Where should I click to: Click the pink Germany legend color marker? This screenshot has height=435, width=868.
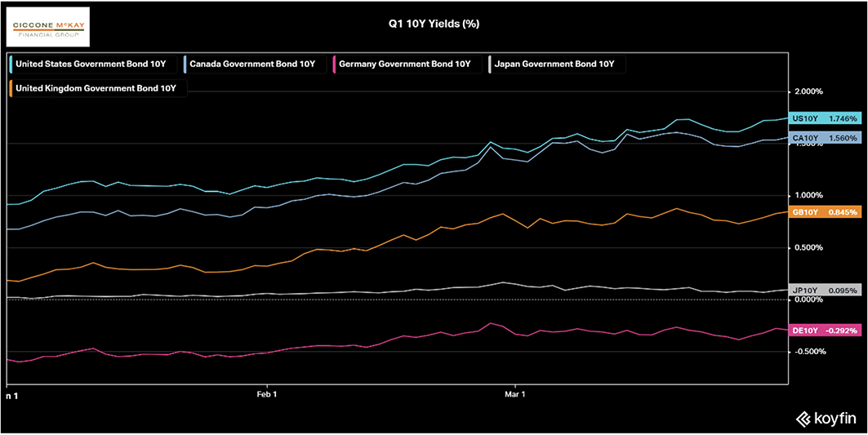(x=336, y=64)
